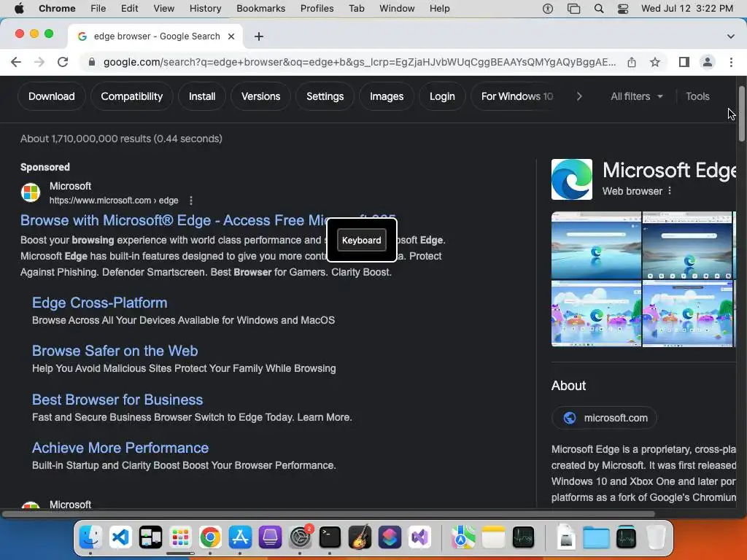Select the Images filter chip

coord(387,96)
